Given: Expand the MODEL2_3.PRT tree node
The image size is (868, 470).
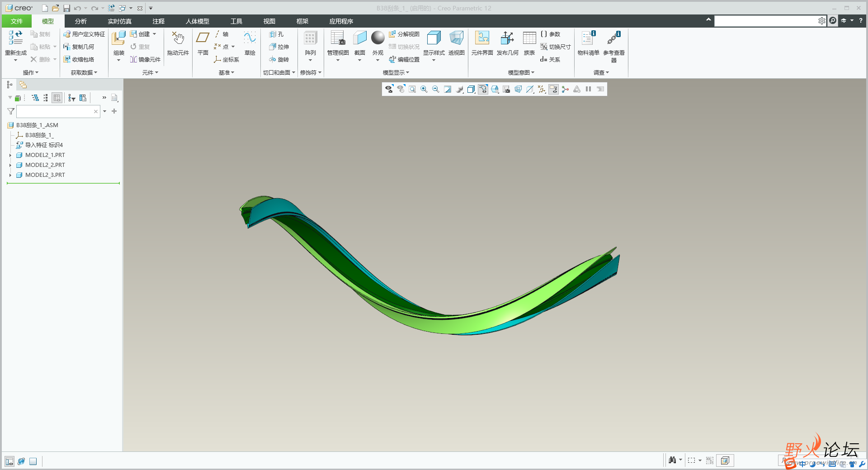Looking at the screenshot, I should 10,175.
